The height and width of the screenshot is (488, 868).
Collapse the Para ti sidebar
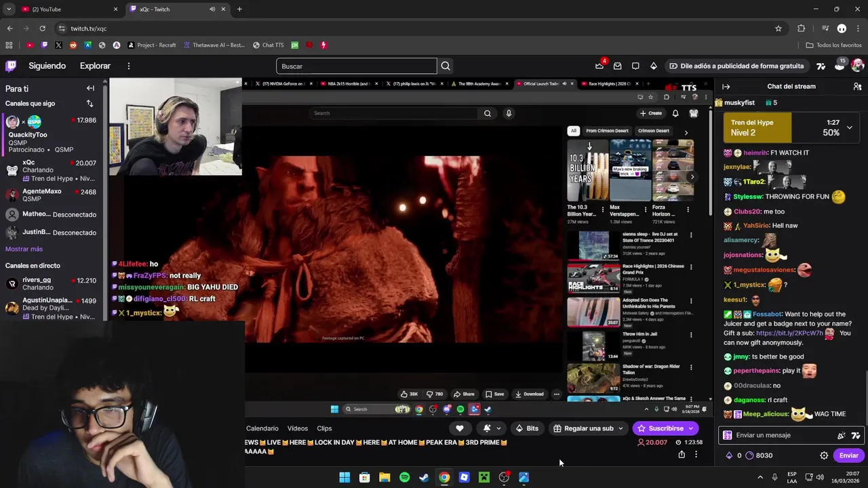[90, 88]
